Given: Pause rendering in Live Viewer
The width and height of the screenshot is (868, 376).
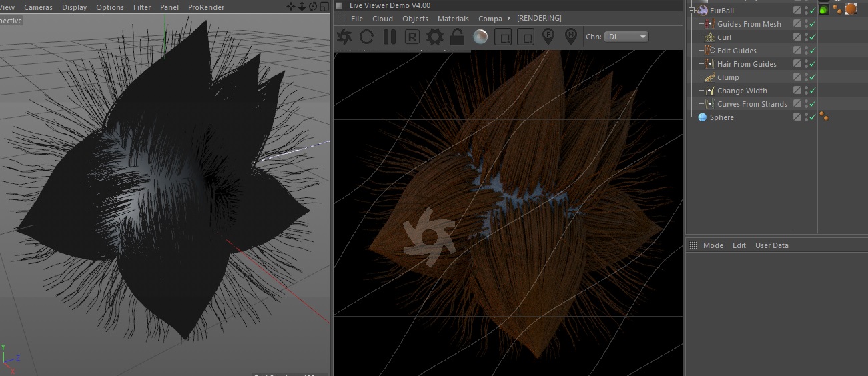Looking at the screenshot, I should click(390, 37).
